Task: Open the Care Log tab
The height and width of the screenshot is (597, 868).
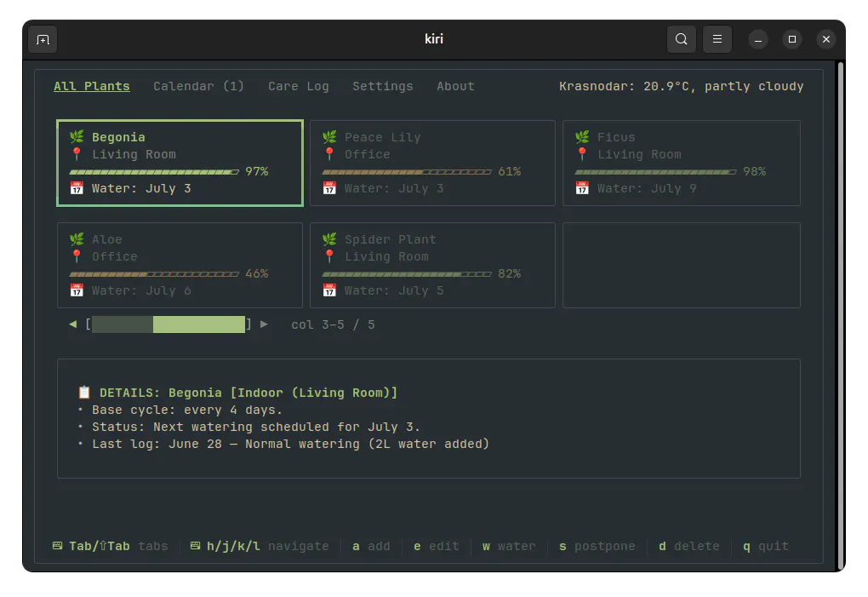Action: click(299, 86)
